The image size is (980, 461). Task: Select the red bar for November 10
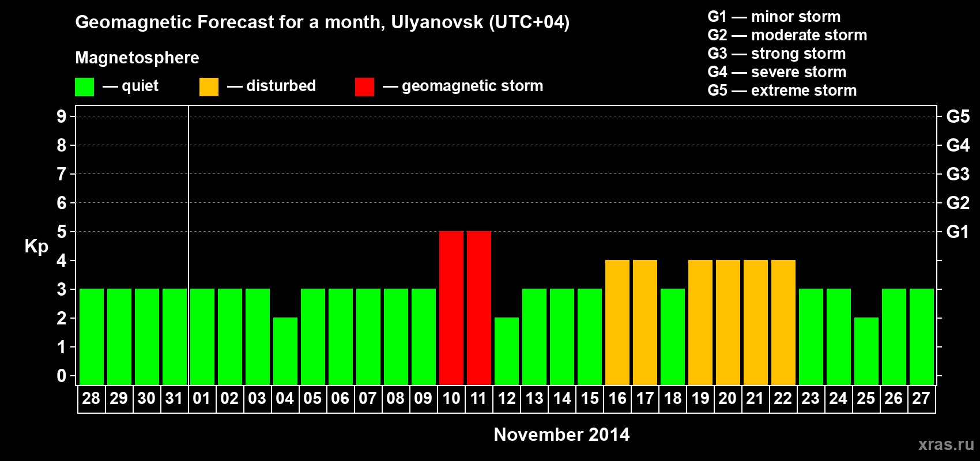pyautogui.click(x=451, y=308)
